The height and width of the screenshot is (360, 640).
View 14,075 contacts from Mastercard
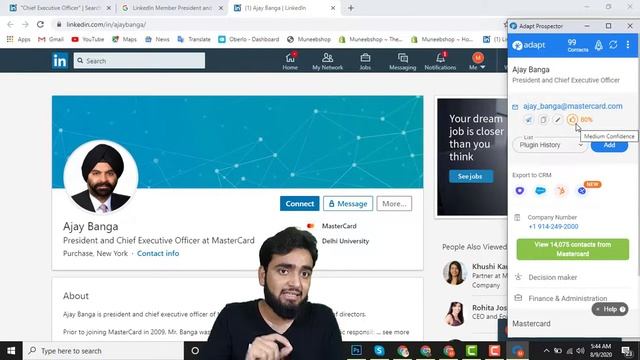[573, 249]
